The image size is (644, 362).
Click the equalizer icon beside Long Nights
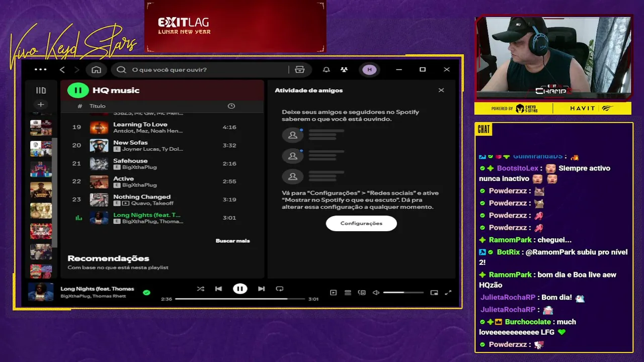coord(78,218)
